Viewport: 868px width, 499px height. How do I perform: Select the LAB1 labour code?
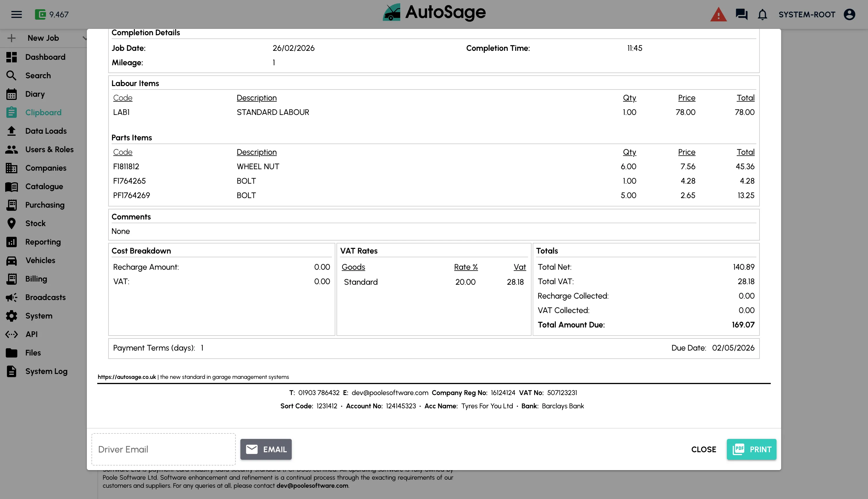tap(121, 112)
